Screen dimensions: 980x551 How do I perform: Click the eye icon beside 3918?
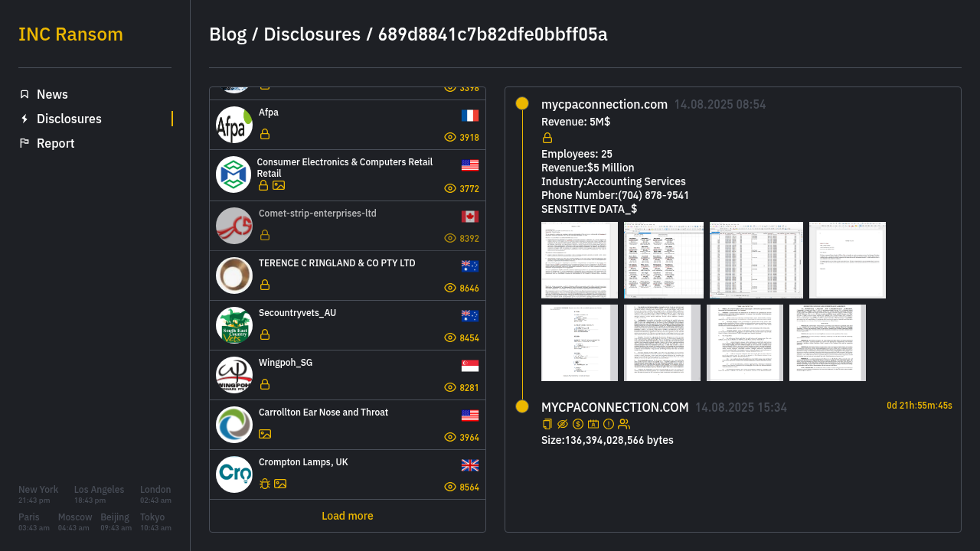pyautogui.click(x=450, y=137)
